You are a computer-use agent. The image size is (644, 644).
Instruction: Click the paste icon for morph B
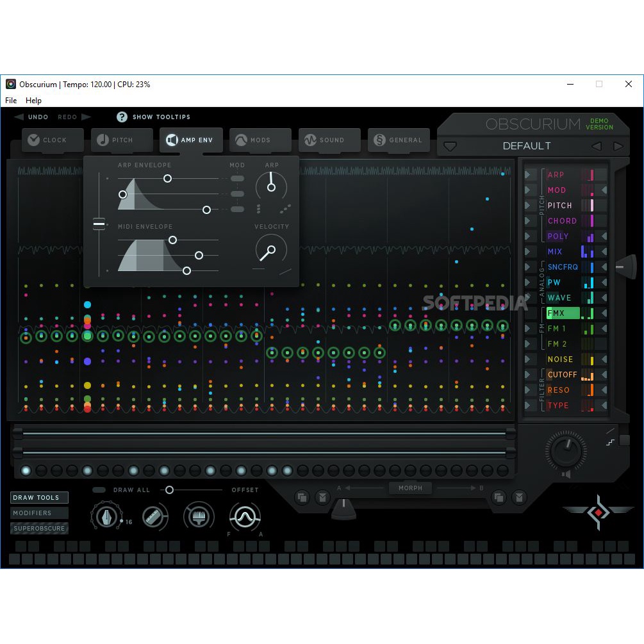click(x=519, y=498)
